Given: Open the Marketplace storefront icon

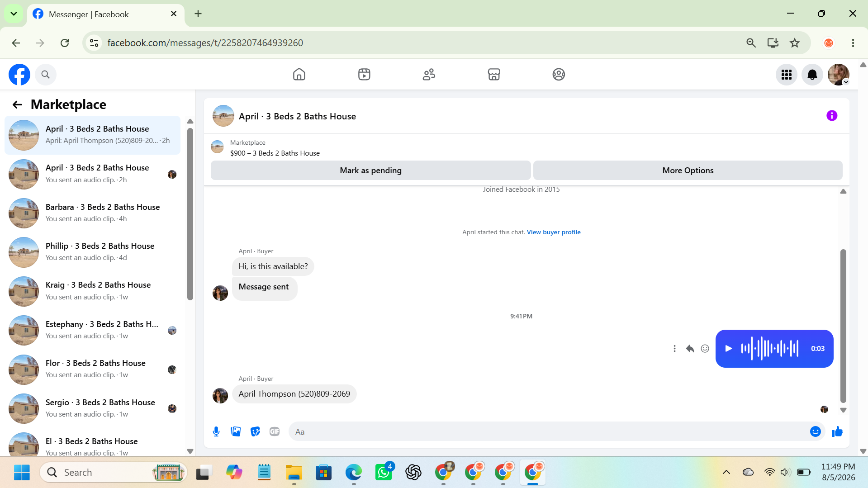Looking at the screenshot, I should (x=494, y=74).
